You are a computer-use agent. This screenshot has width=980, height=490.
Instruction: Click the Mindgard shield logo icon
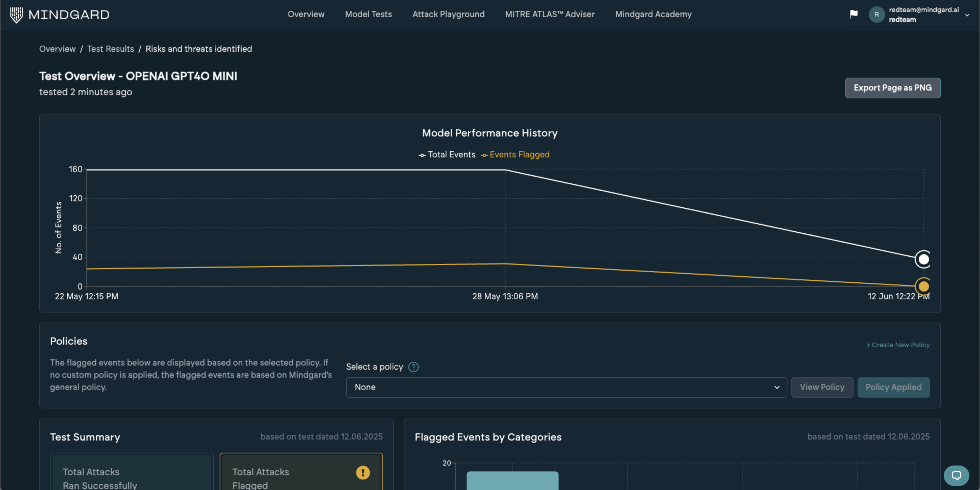point(16,15)
